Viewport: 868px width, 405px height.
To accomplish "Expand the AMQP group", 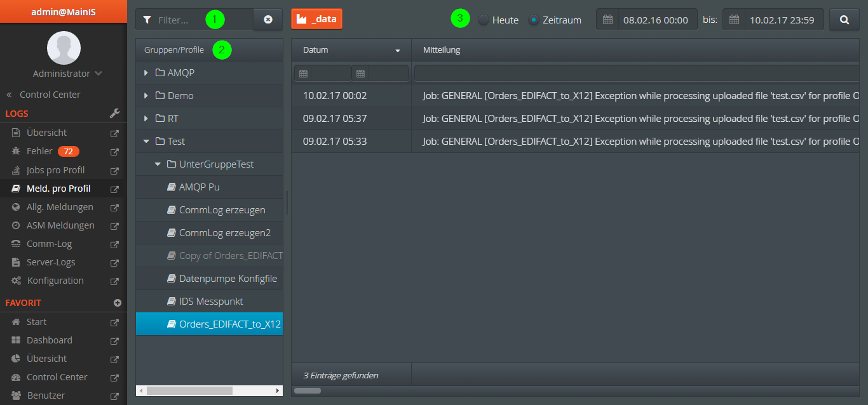I will [x=146, y=73].
